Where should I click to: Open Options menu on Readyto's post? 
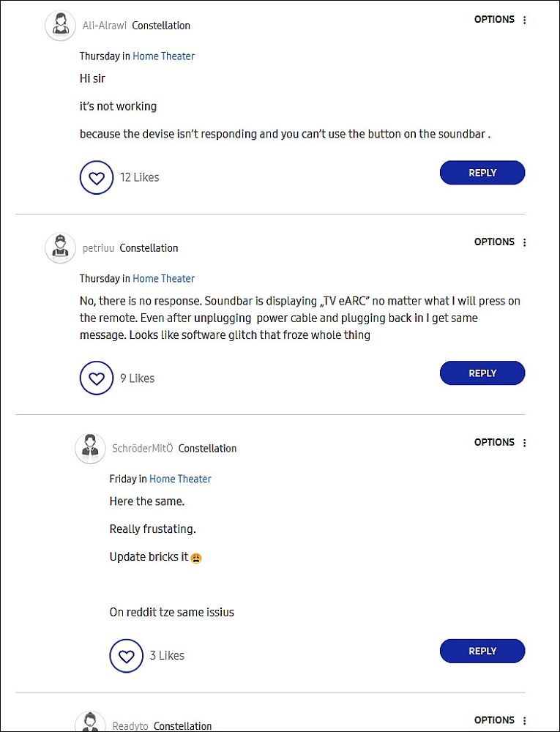[x=501, y=720]
